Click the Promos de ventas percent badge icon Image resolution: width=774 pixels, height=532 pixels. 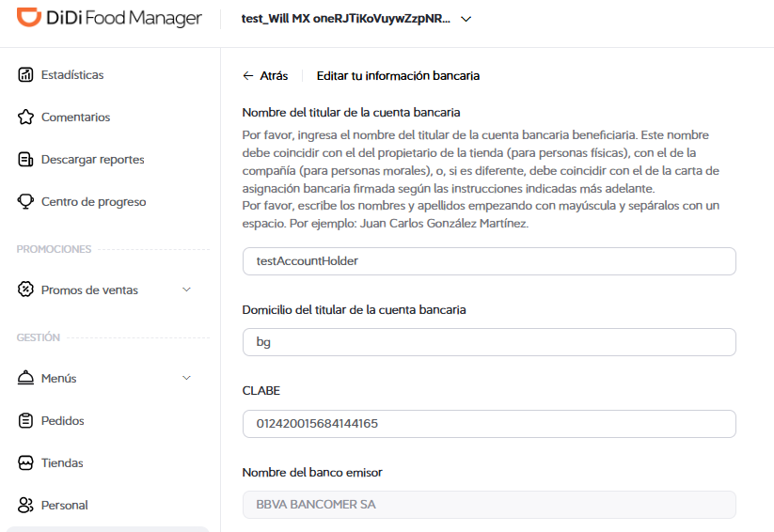[x=25, y=289]
